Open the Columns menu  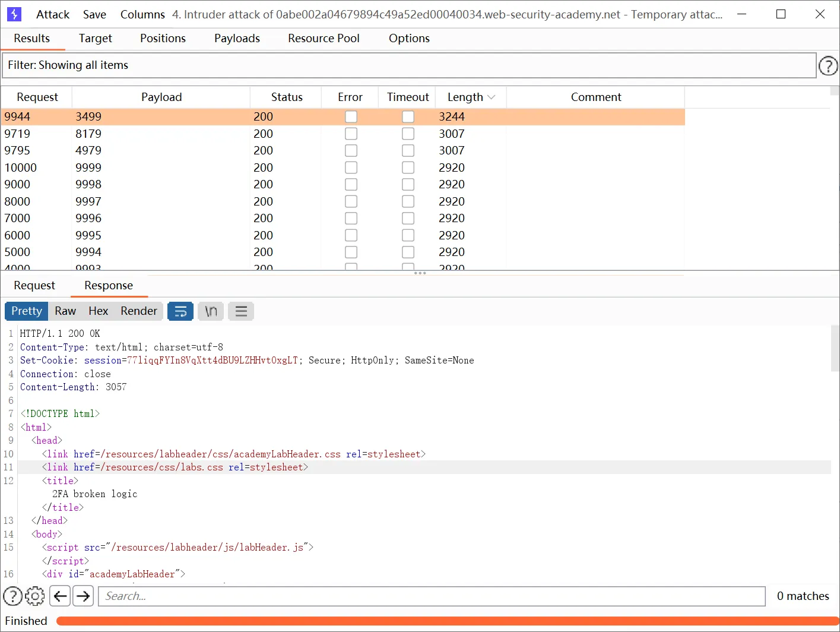pyautogui.click(x=142, y=14)
